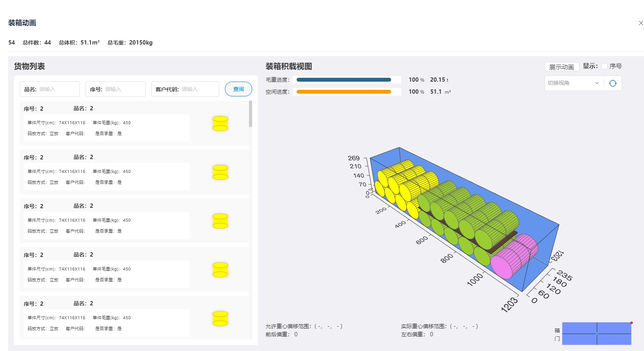644x351 pixels.
Task: Click the fourth yellow cylinder cargo icon
Action: click(x=220, y=270)
